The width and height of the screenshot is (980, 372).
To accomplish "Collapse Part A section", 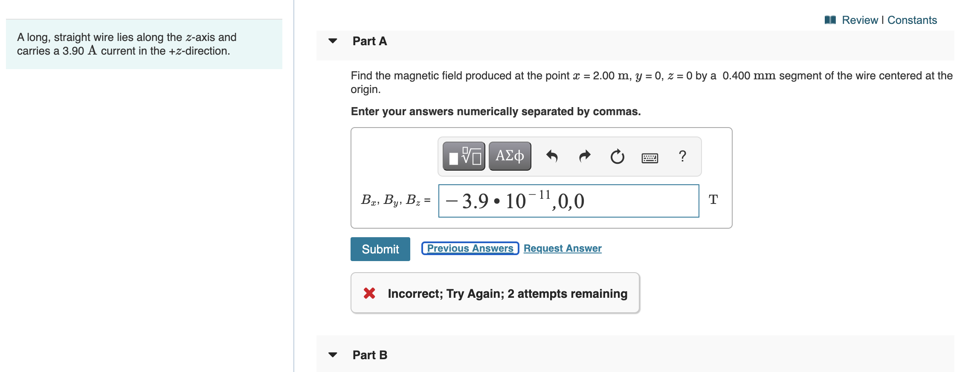I will [333, 41].
